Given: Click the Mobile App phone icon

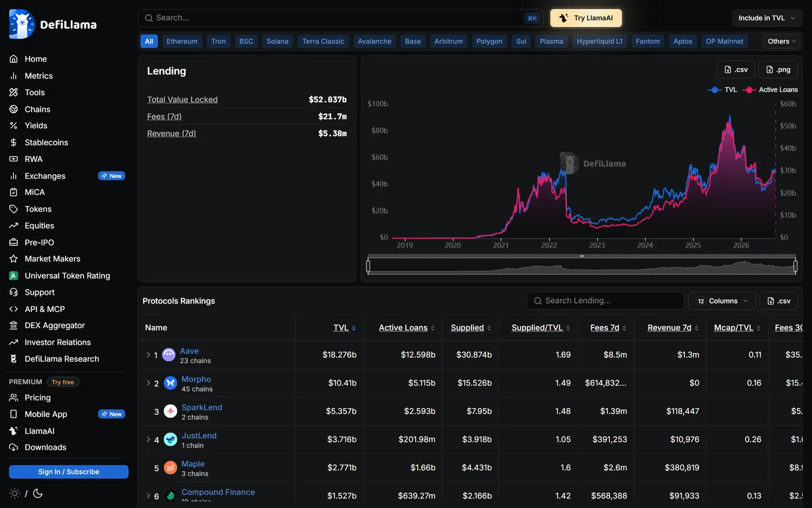Looking at the screenshot, I should click(14, 415).
